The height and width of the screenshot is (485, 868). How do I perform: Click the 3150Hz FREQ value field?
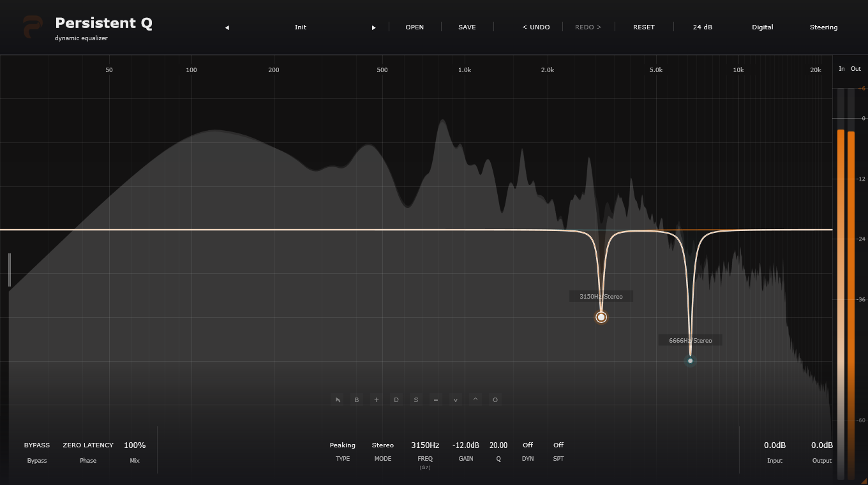425,445
